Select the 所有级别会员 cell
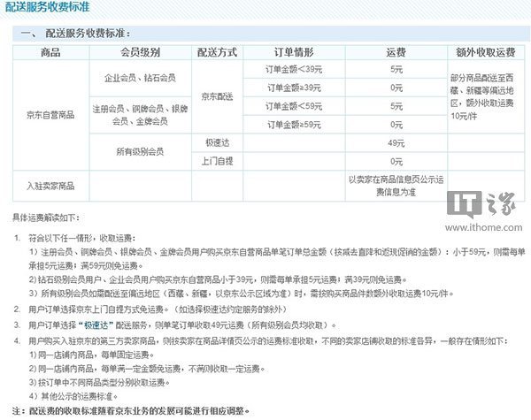 point(142,152)
